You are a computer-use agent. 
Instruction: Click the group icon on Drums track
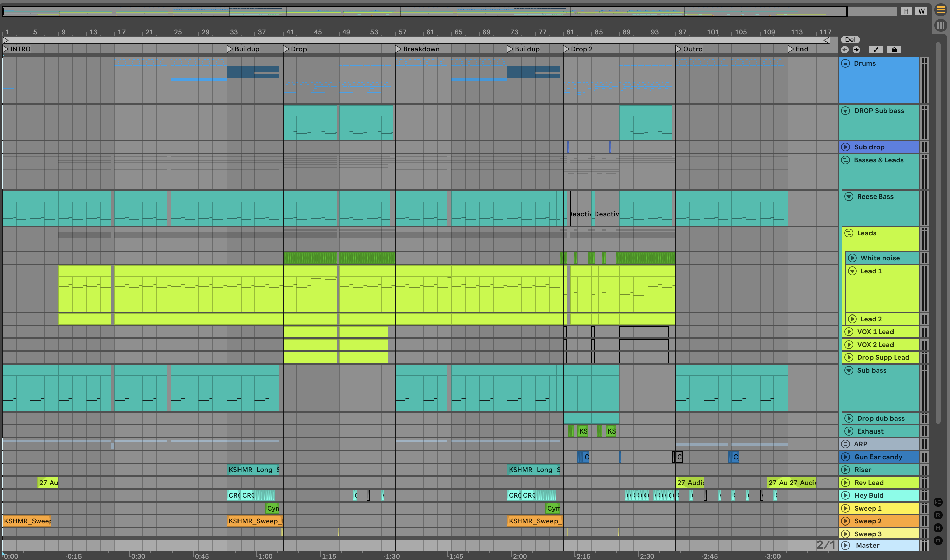coord(845,63)
